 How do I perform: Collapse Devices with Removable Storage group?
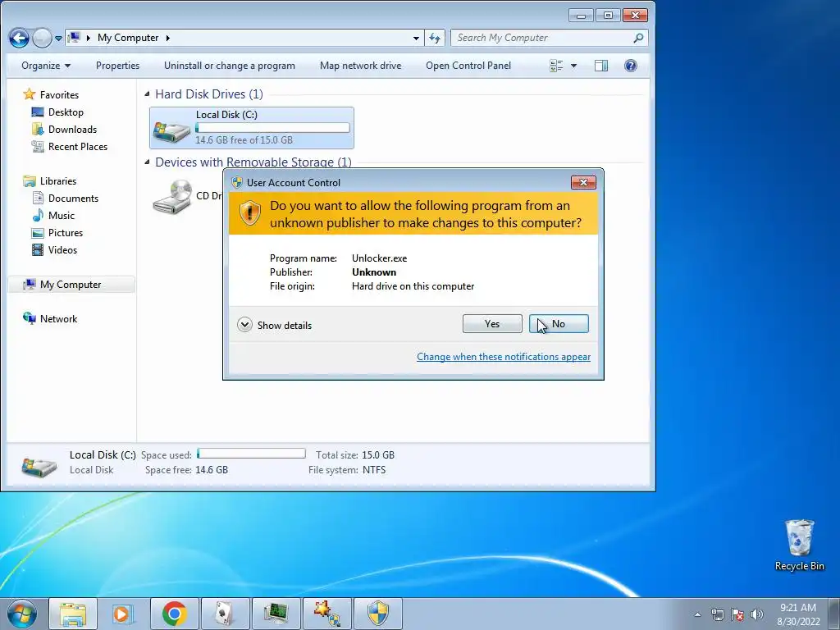(x=147, y=162)
